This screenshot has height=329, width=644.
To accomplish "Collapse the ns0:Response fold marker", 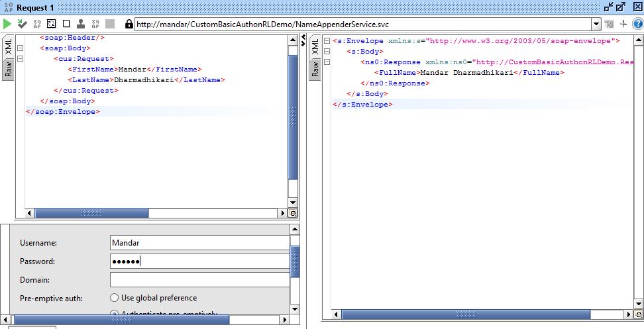I will [x=327, y=62].
